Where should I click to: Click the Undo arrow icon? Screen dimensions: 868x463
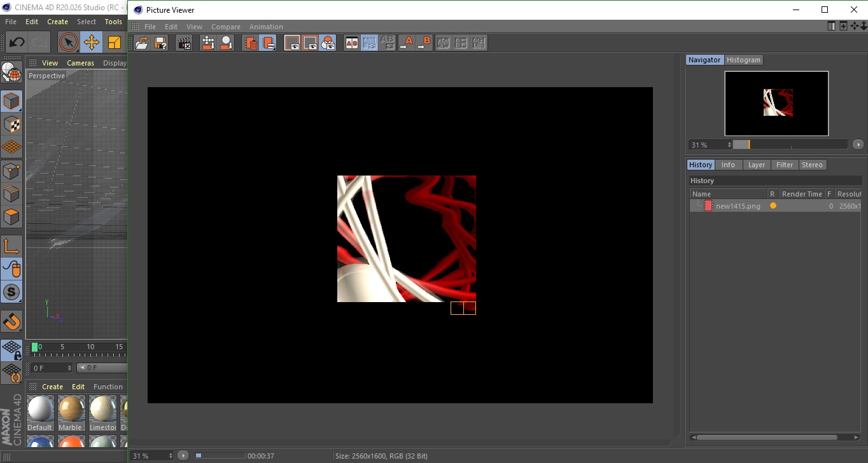pos(17,43)
